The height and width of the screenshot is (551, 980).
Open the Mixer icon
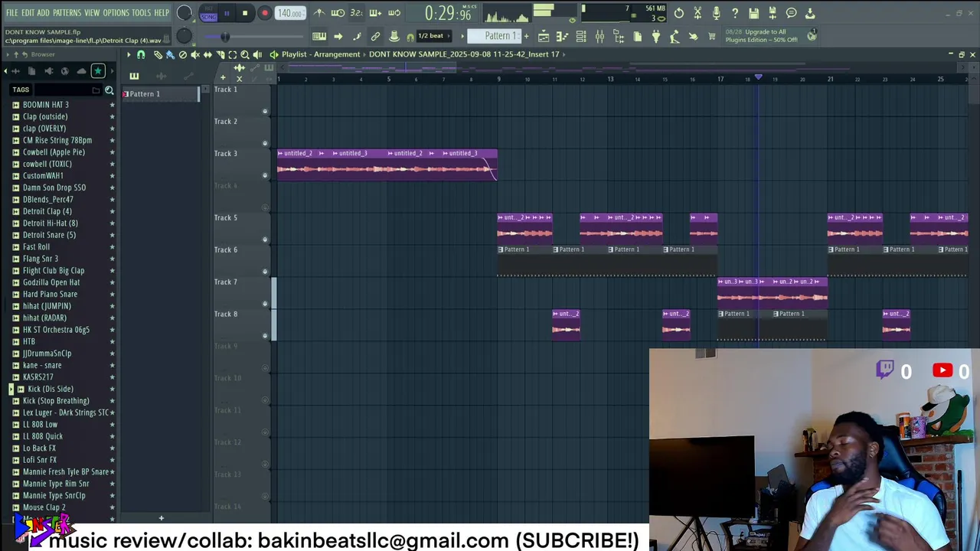[x=599, y=36]
